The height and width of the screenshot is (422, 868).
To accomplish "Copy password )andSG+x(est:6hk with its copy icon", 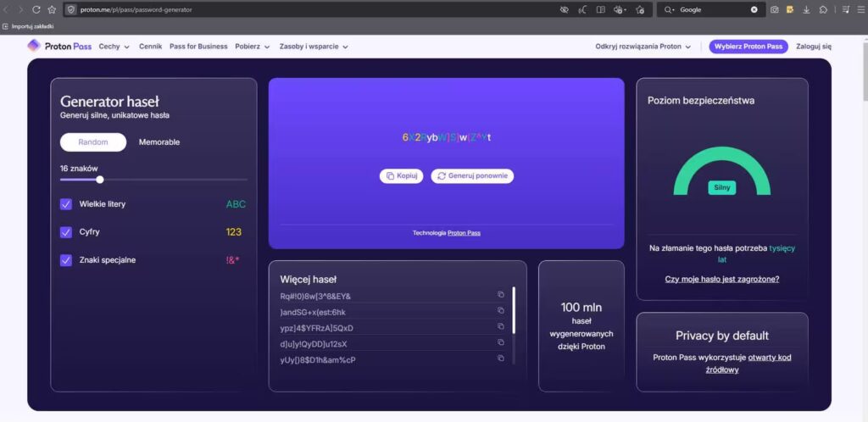I will [x=501, y=310].
